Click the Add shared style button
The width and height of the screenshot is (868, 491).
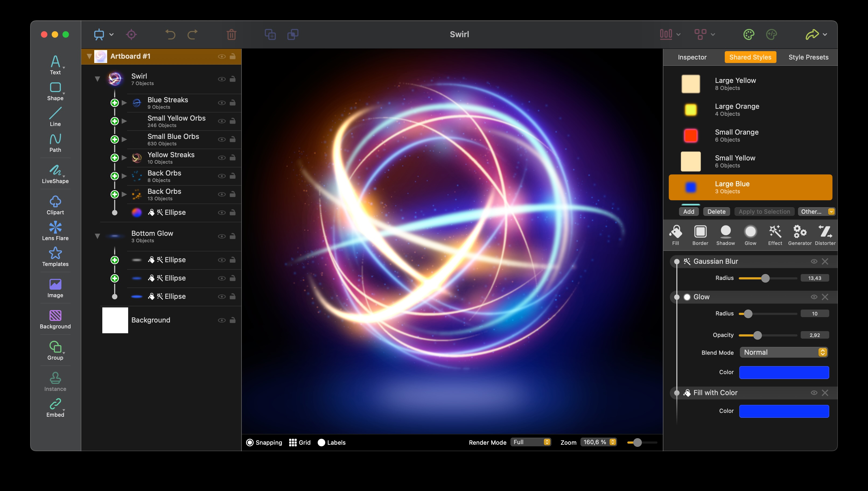(689, 211)
